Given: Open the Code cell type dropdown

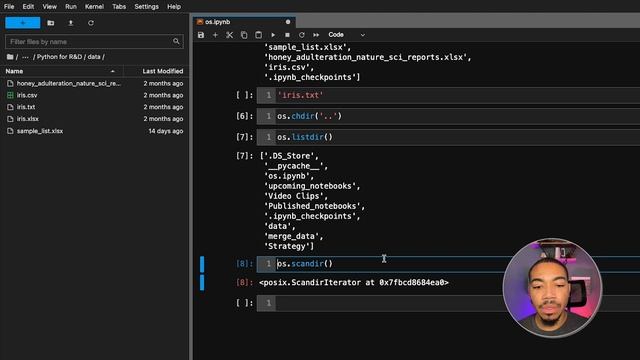Looking at the screenshot, I should (346, 35).
